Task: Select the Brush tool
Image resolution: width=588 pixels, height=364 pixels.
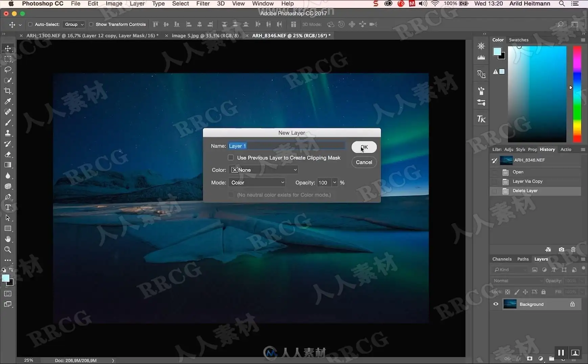Action: (8, 122)
